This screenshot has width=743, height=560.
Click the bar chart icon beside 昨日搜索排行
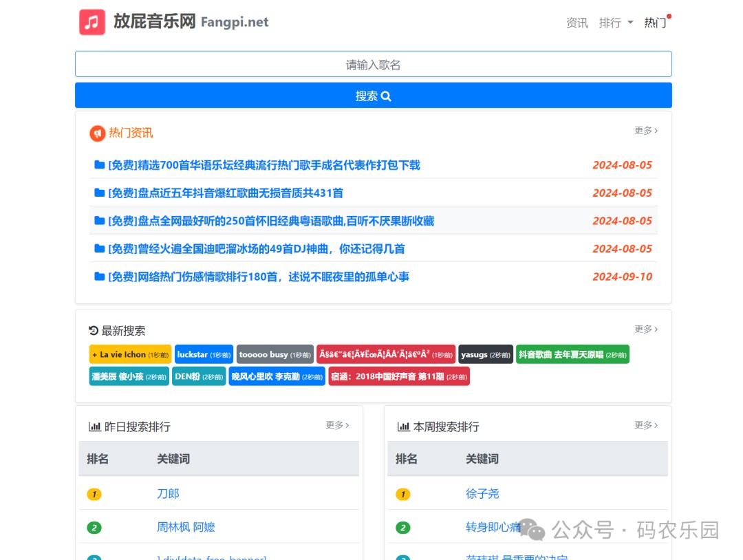pos(94,427)
